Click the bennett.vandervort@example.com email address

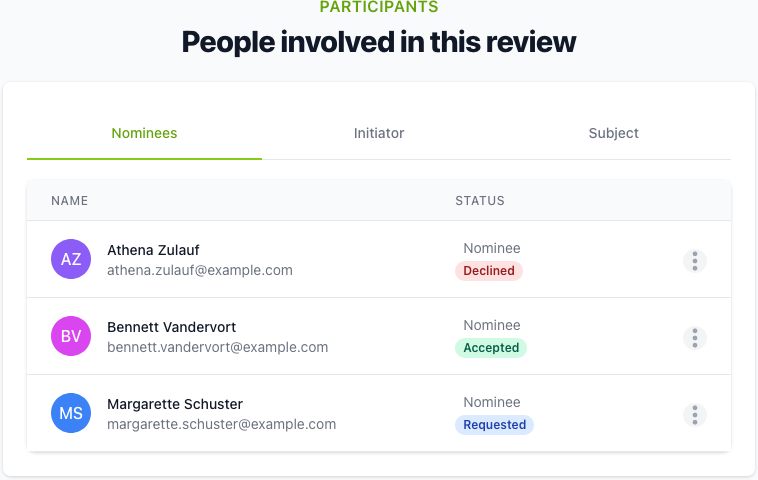(218, 347)
